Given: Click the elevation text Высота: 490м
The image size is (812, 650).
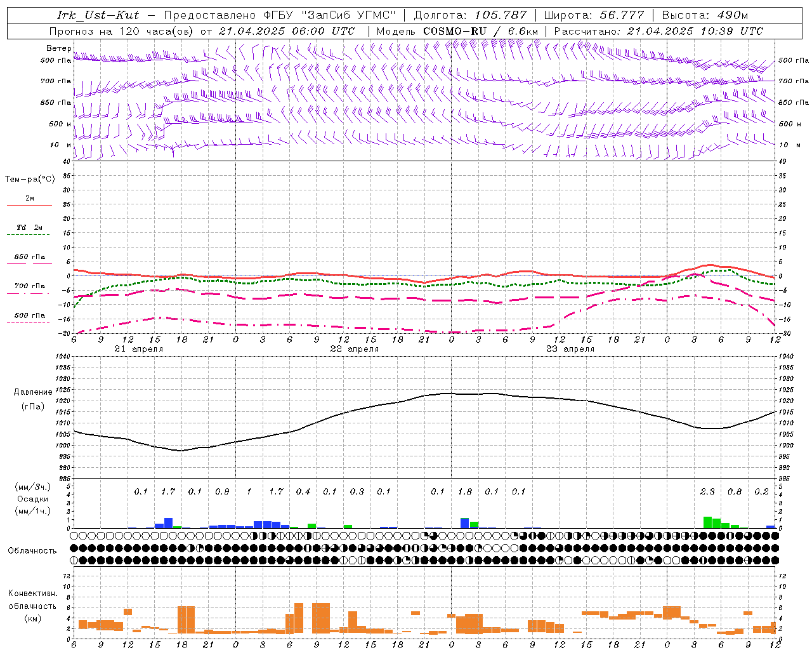Looking at the screenshot, I should 705,15.
